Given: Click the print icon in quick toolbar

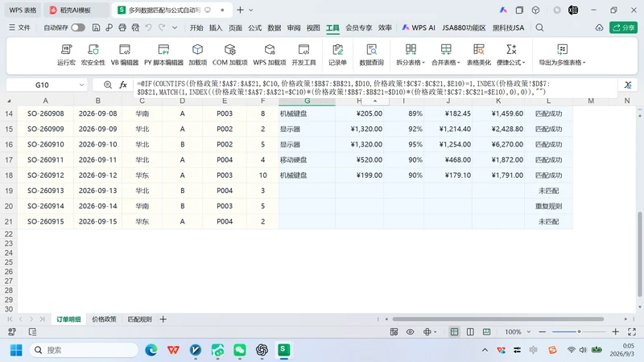Looking at the screenshot, I should [x=122, y=27].
